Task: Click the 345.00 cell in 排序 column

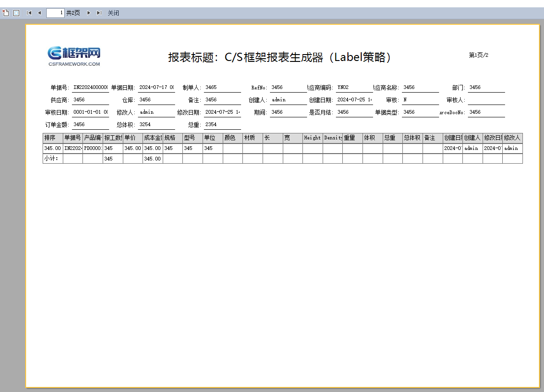Action: point(53,148)
